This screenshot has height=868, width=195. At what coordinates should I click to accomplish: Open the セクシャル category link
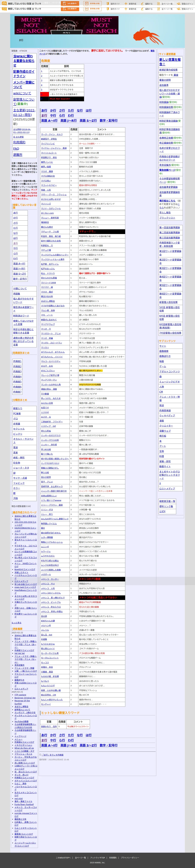click(x=19, y=429)
